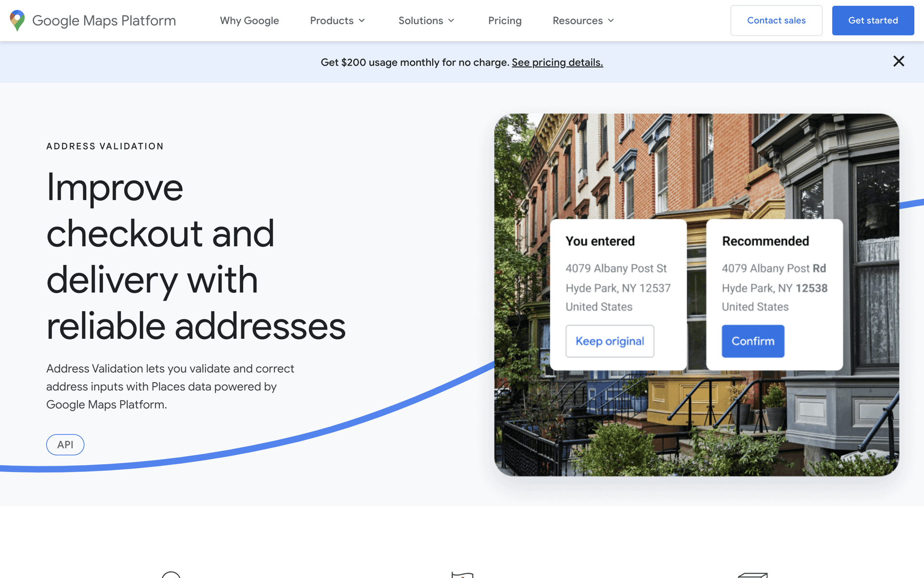Click the chevron next to Products
This screenshot has height=578, width=924.
(362, 21)
